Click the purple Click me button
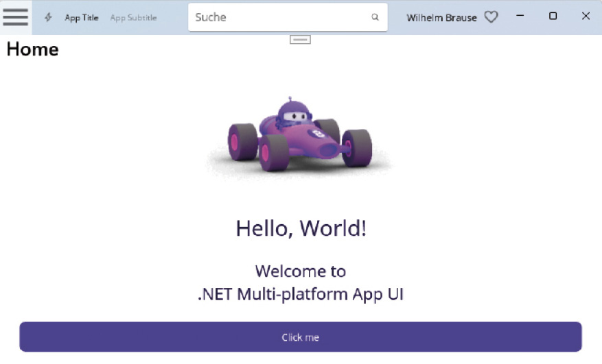The image size is (602, 364). coord(301,337)
